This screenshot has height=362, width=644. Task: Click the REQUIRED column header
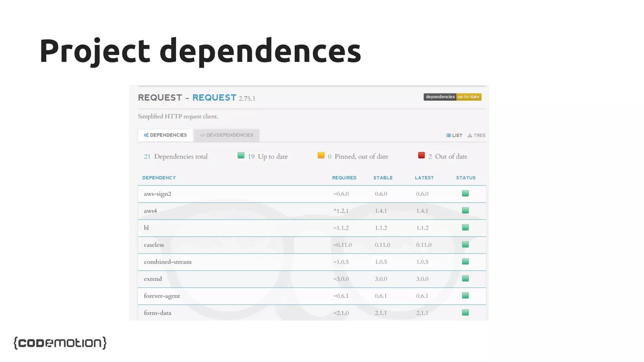pyautogui.click(x=344, y=178)
